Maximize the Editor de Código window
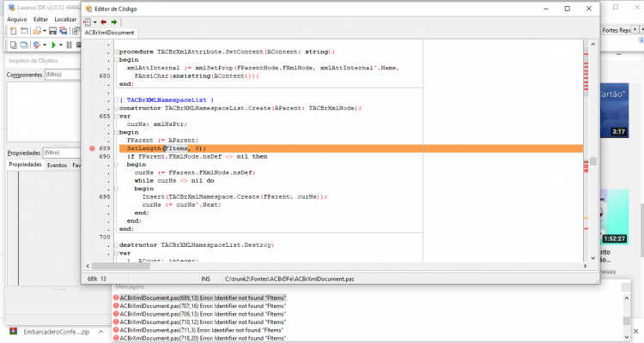644x343 pixels. pos(568,9)
